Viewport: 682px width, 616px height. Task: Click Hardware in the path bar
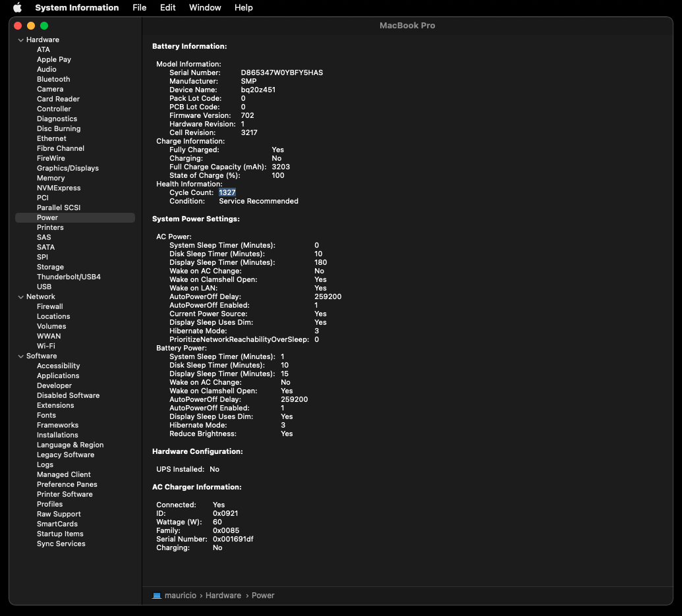223,596
